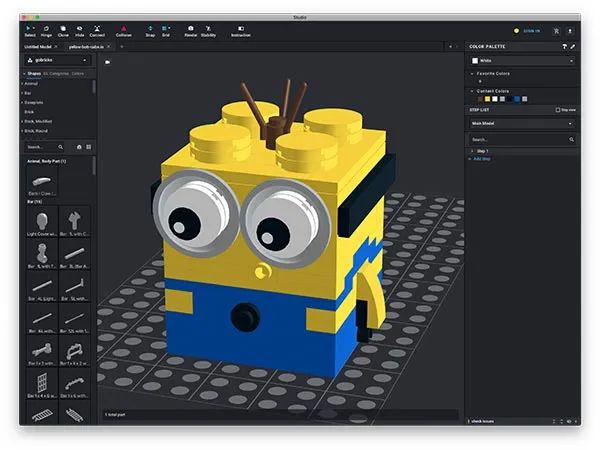Open the White color dropdown

[x=523, y=60]
